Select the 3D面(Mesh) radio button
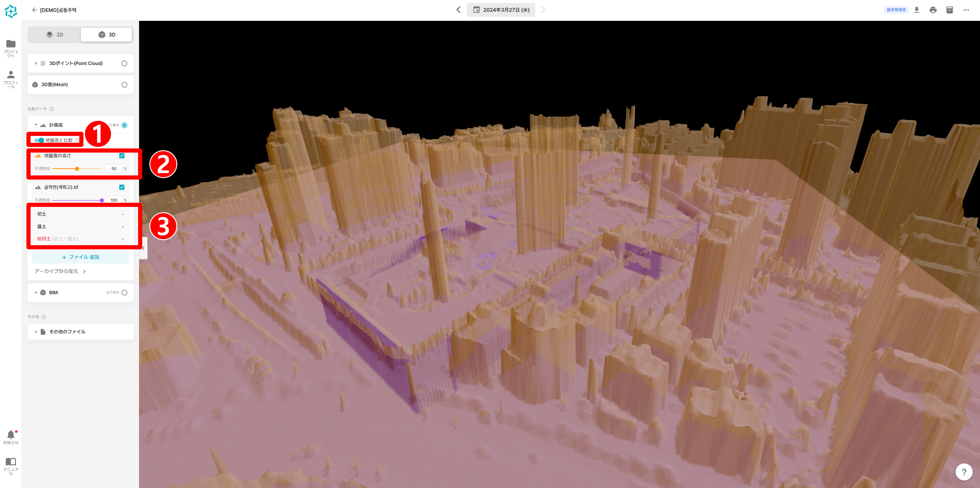980x488 pixels. click(x=124, y=85)
